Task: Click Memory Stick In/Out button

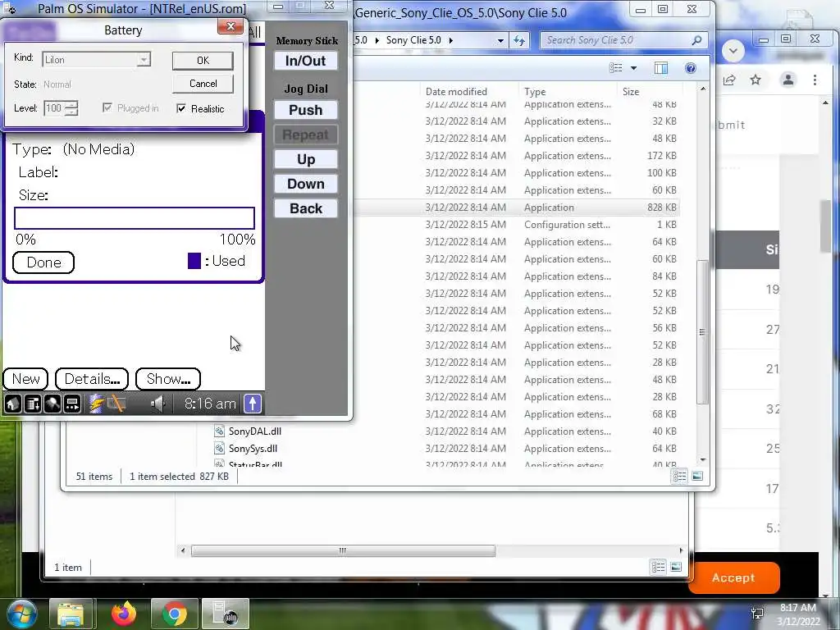Action: 305,61
